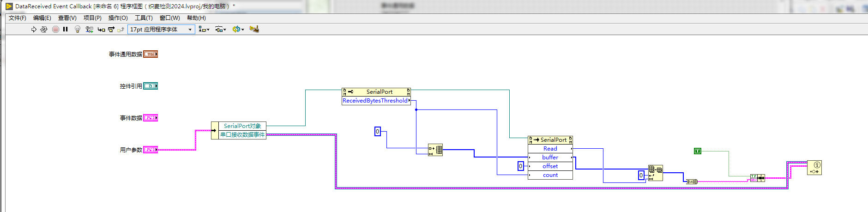The width and height of the screenshot is (868, 212).
Task: Open the 17pt application font dropdown
Action: (161, 29)
